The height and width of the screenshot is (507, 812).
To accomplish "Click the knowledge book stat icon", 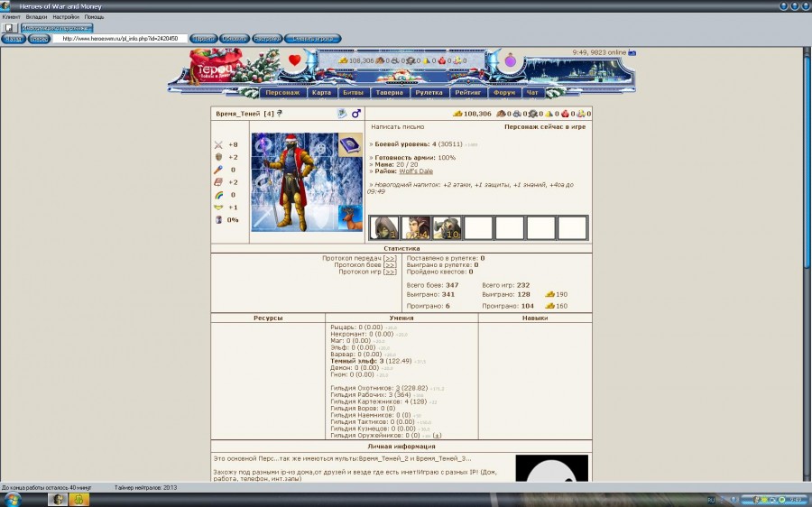I will click(218, 182).
